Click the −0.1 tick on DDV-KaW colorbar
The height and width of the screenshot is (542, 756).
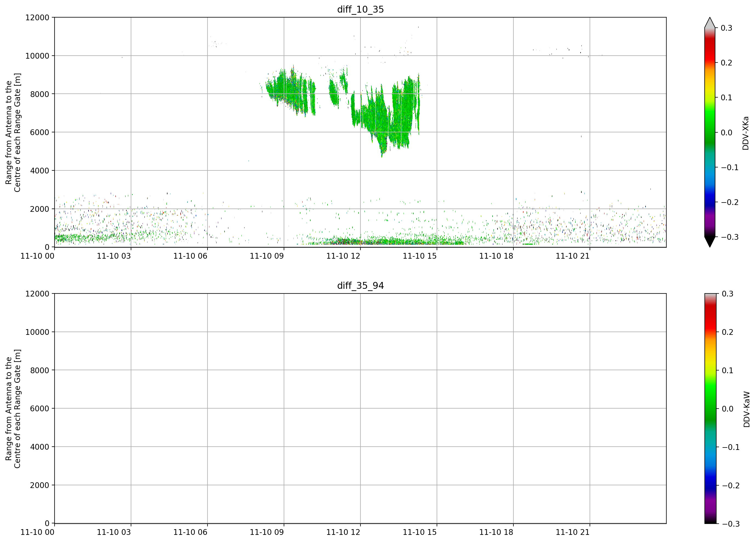tap(731, 447)
